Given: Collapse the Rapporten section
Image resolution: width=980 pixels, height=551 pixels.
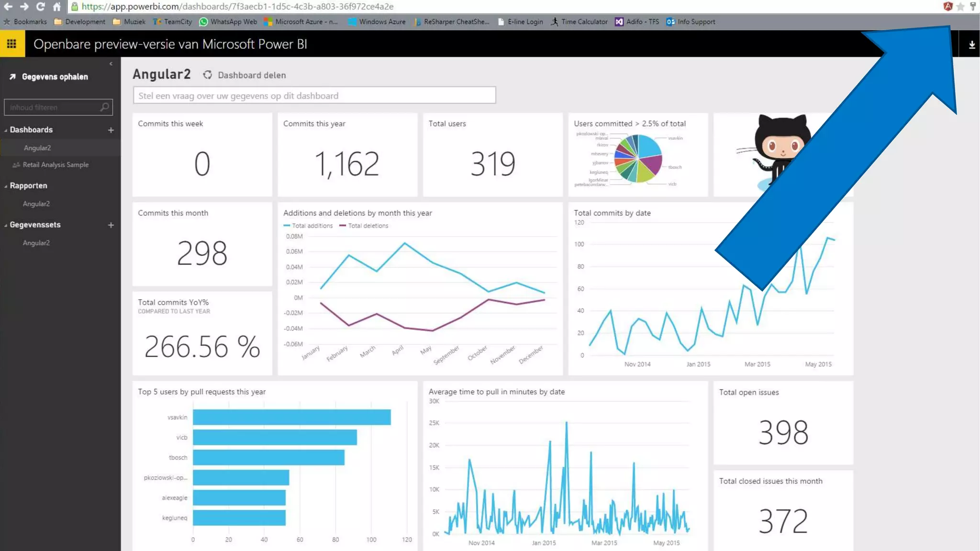Looking at the screenshot, I should pos(6,186).
